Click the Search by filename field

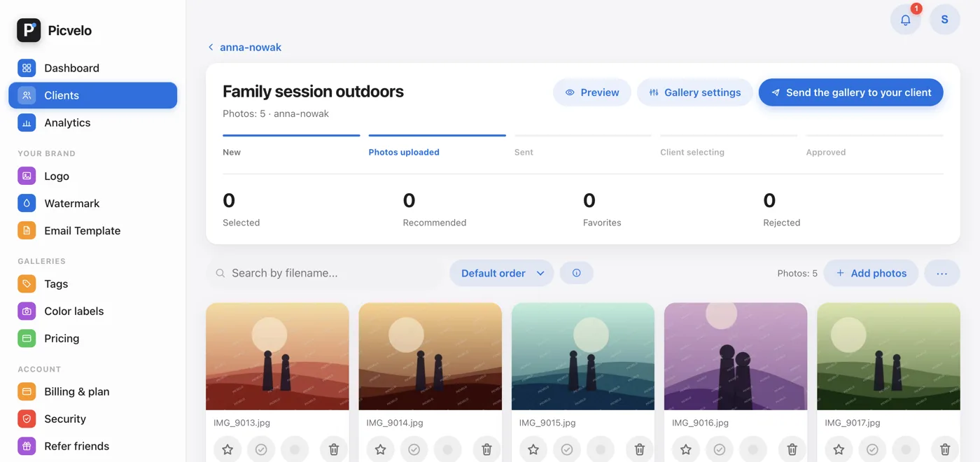pyautogui.click(x=325, y=273)
